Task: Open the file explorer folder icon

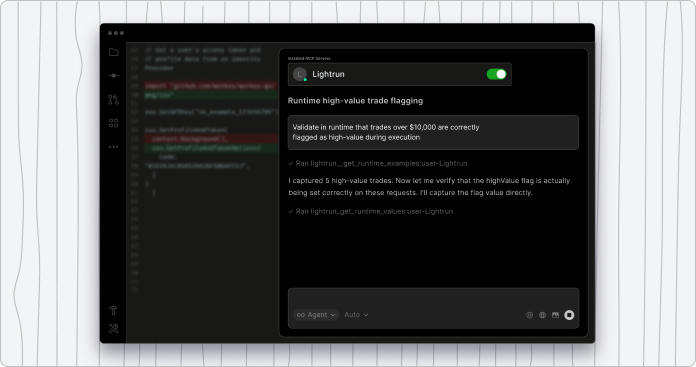Action: [114, 52]
